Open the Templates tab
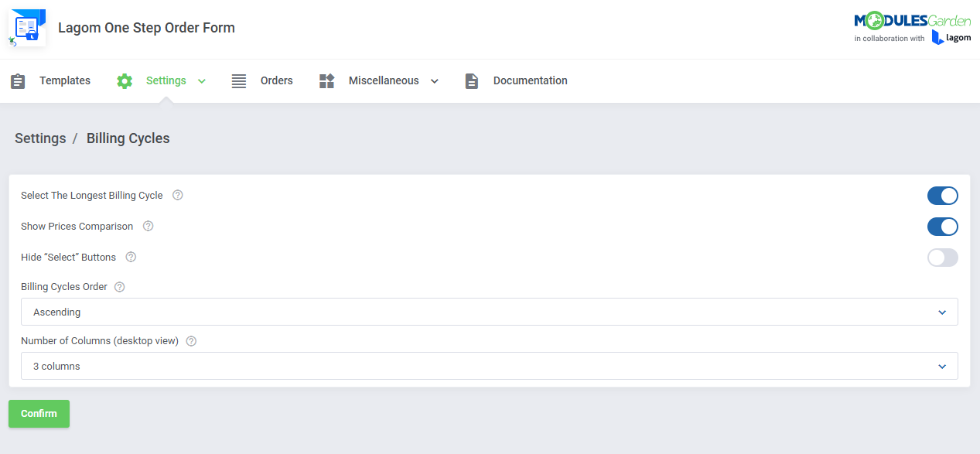 click(x=65, y=80)
